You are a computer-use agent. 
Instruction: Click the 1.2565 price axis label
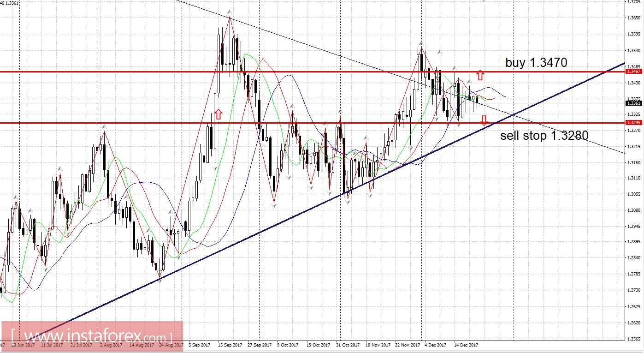tap(634, 339)
